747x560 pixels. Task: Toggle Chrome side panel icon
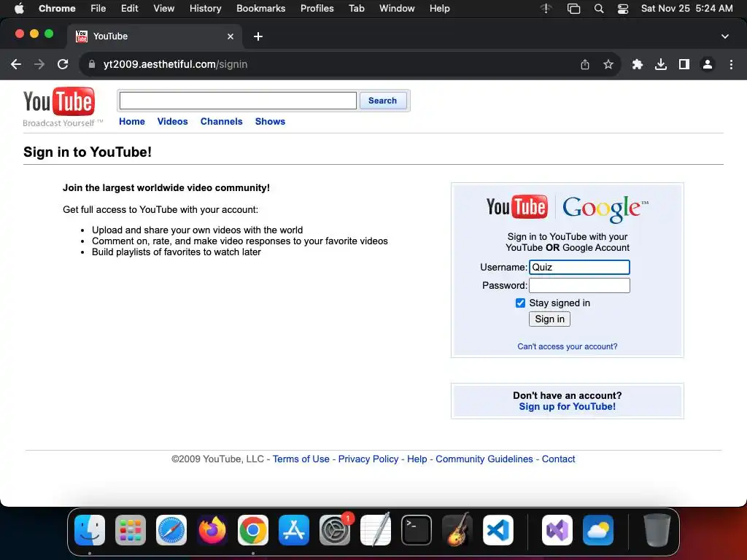684,64
